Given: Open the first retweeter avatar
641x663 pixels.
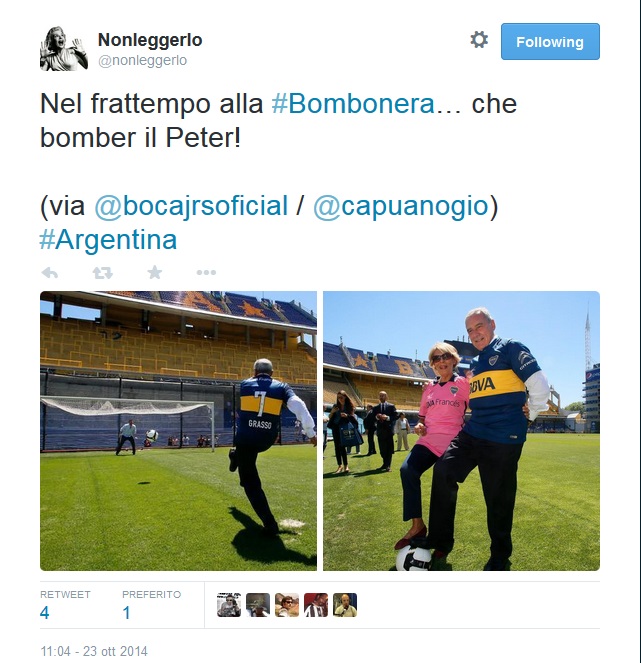Looking at the screenshot, I should click(229, 605).
